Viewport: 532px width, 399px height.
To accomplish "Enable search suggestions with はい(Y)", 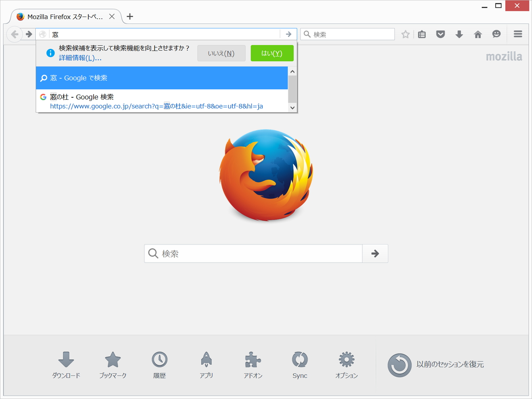I will [x=272, y=53].
